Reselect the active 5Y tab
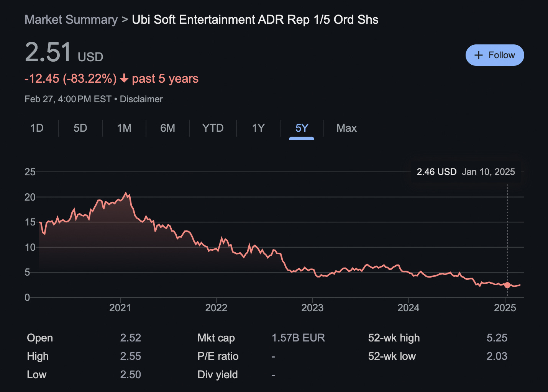The width and height of the screenshot is (548, 392). (x=301, y=128)
